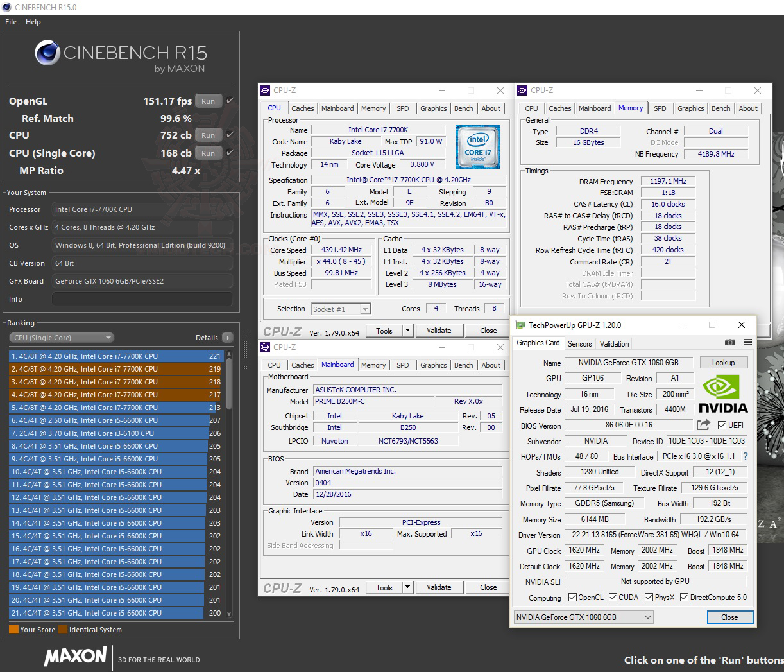Click the CPU-Z icon of the Mainboard window
Screen dimensions: 784x672
coord(266,347)
